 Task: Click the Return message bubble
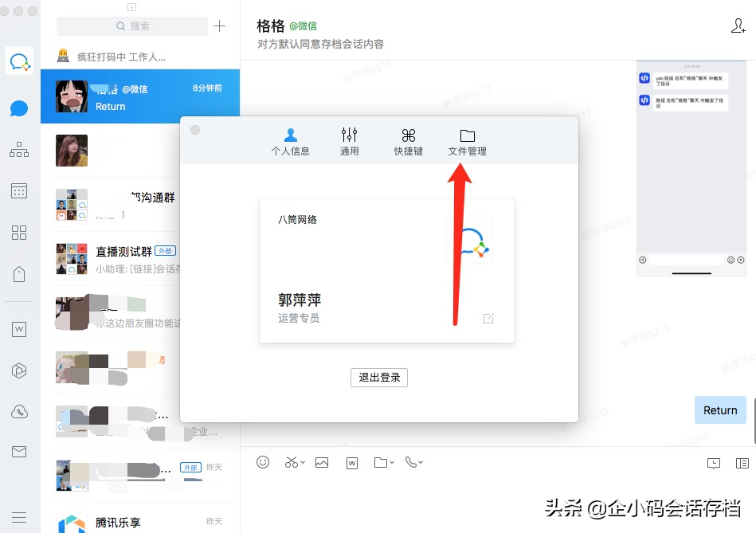(x=720, y=410)
